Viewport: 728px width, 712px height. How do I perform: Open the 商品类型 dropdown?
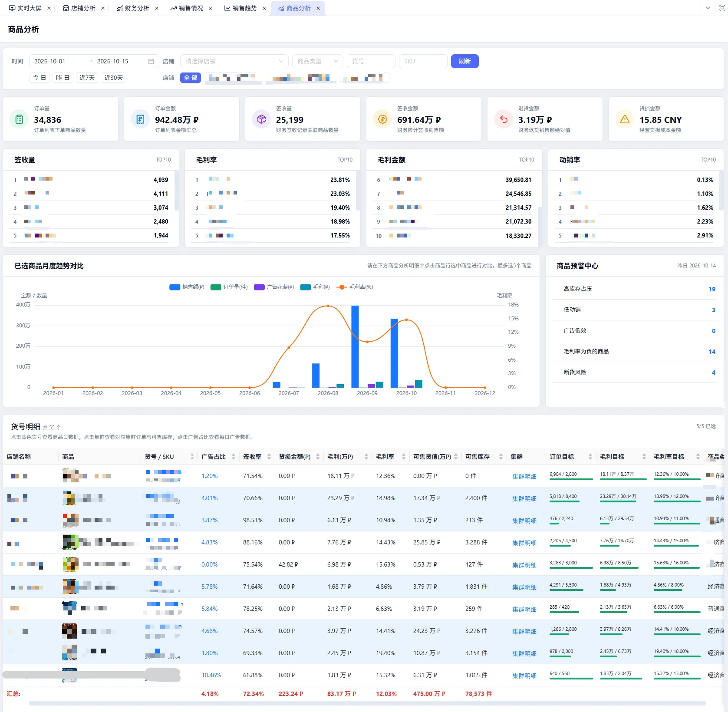tap(318, 61)
